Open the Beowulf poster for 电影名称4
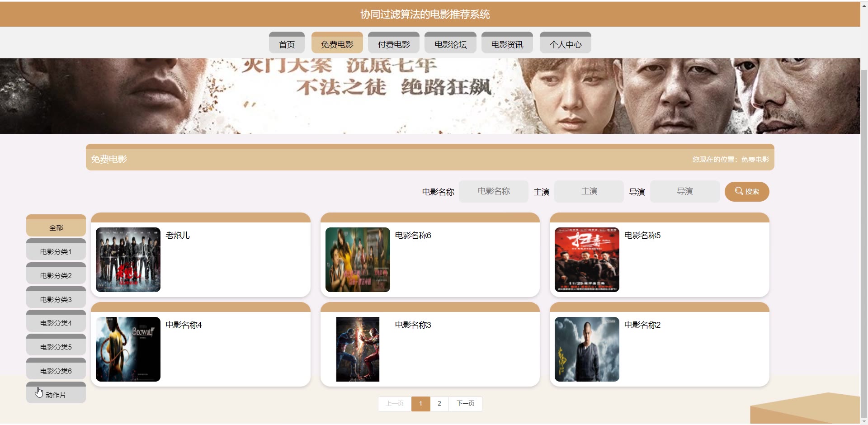 point(128,349)
